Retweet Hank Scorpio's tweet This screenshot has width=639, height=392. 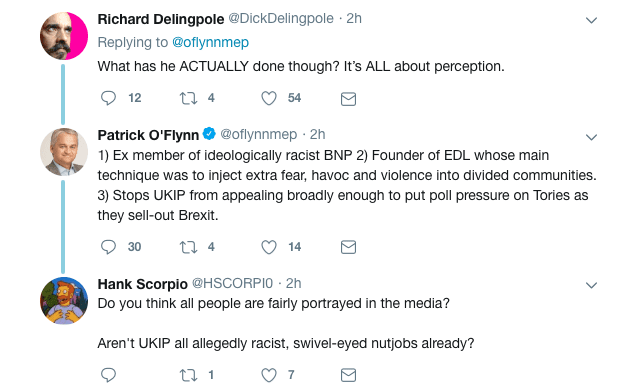188,375
